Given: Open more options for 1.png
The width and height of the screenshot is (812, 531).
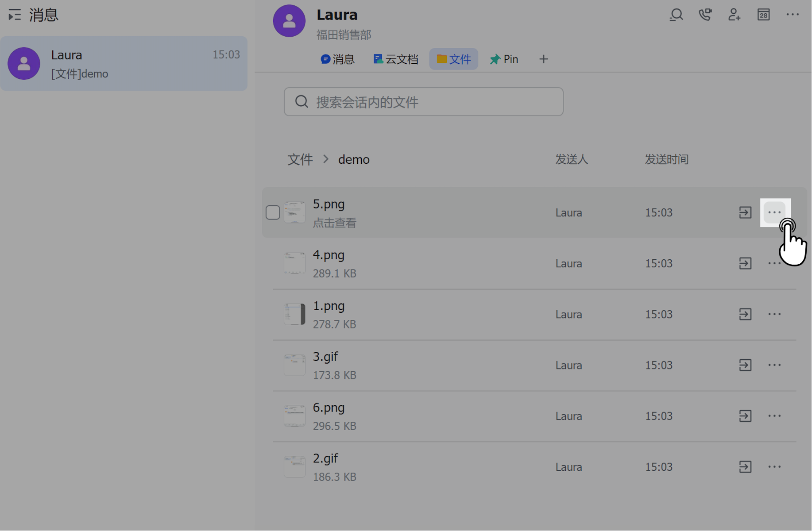Looking at the screenshot, I should point(774,315).
